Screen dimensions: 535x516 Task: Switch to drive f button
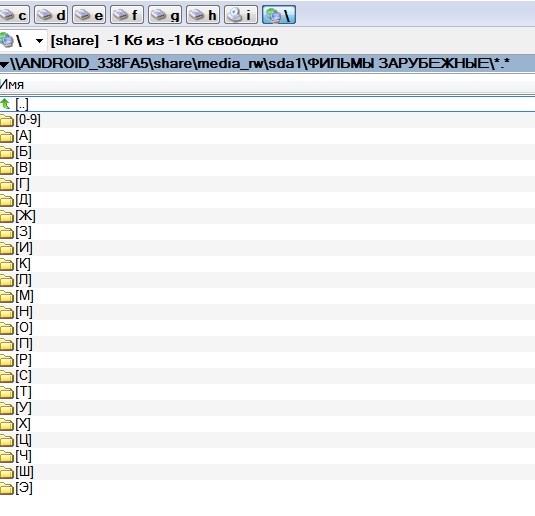127,15
